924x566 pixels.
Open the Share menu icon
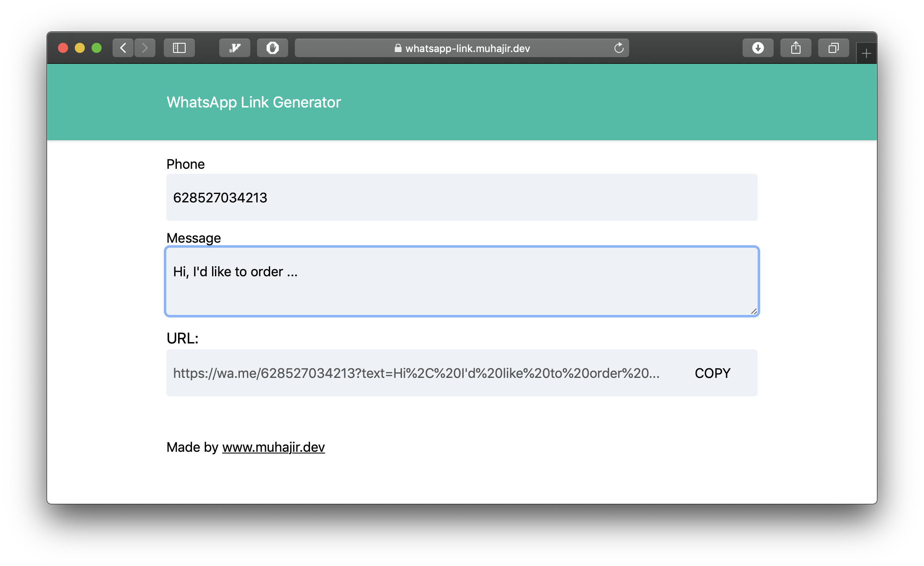pyautogui.click(x=795, y=48)
